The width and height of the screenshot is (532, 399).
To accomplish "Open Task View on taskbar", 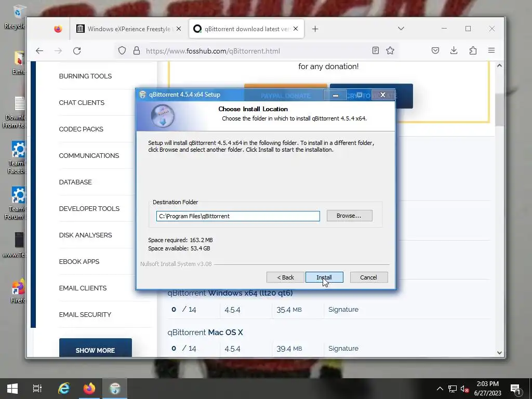I will tap(37, 389).
